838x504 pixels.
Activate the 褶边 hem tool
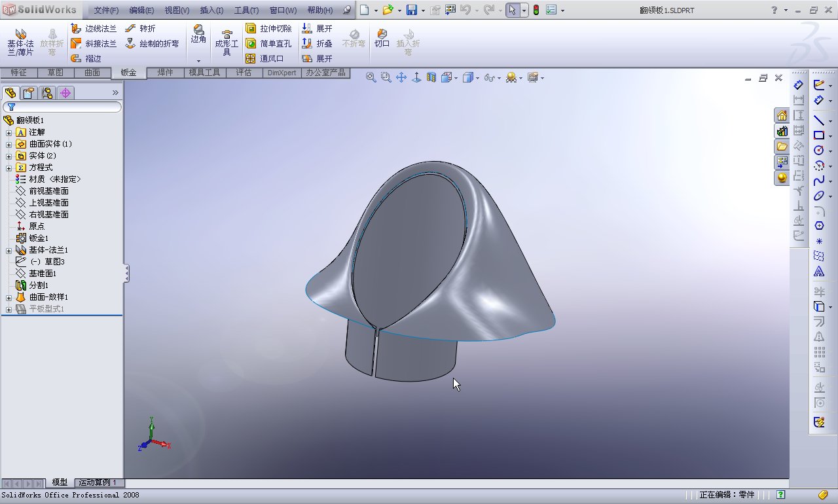tap(86, 58)
